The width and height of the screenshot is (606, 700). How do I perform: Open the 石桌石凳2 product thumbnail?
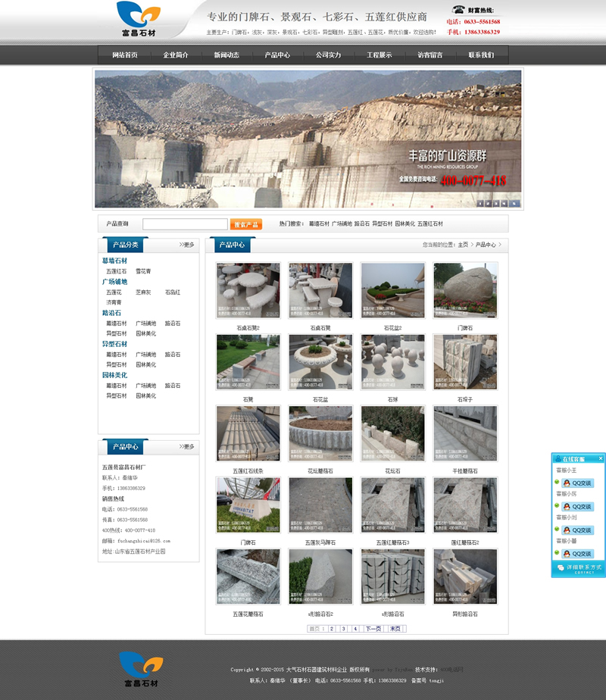[x=248, y=290]
